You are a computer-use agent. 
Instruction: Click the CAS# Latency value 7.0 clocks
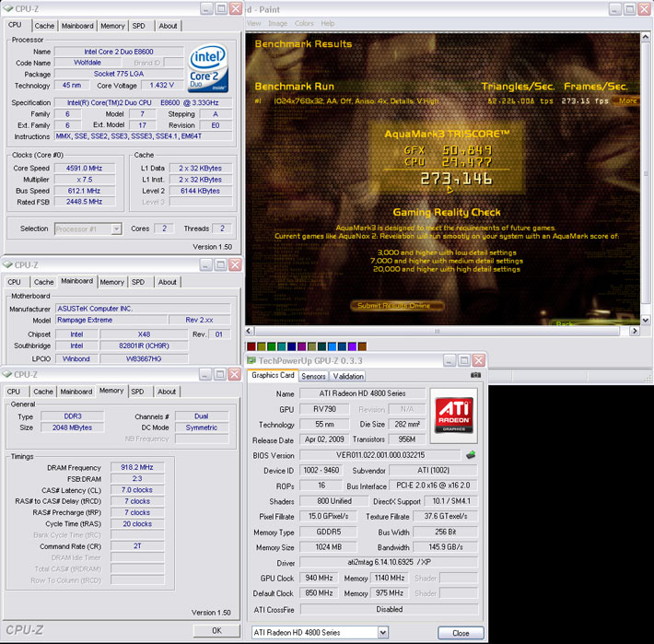[137, 489]
